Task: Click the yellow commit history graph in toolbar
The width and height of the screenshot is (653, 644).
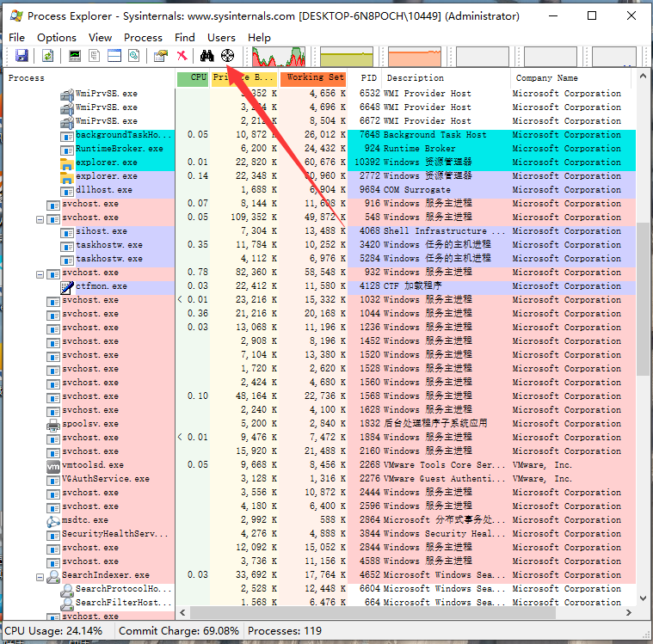Action: pos(347,56)
